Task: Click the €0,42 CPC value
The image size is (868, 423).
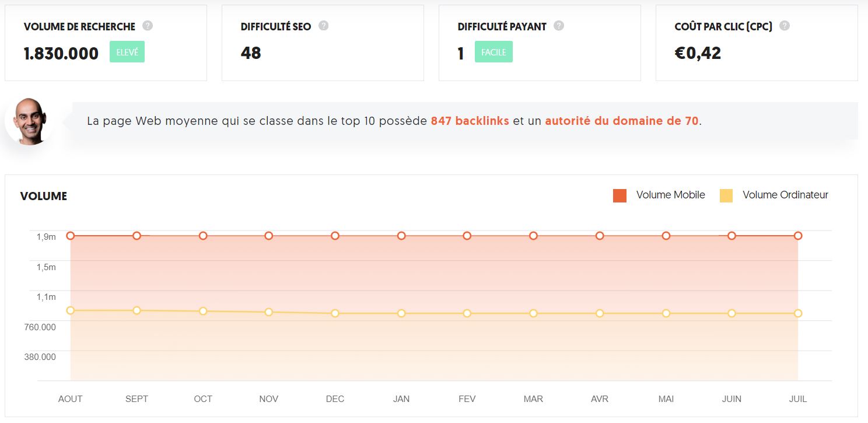Action: (698, 53)
